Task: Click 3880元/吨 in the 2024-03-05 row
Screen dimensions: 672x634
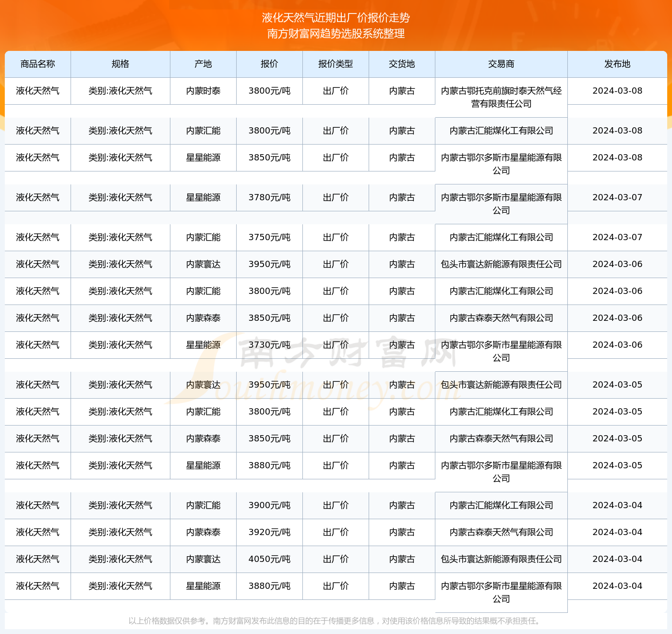Action: point(270,465)
